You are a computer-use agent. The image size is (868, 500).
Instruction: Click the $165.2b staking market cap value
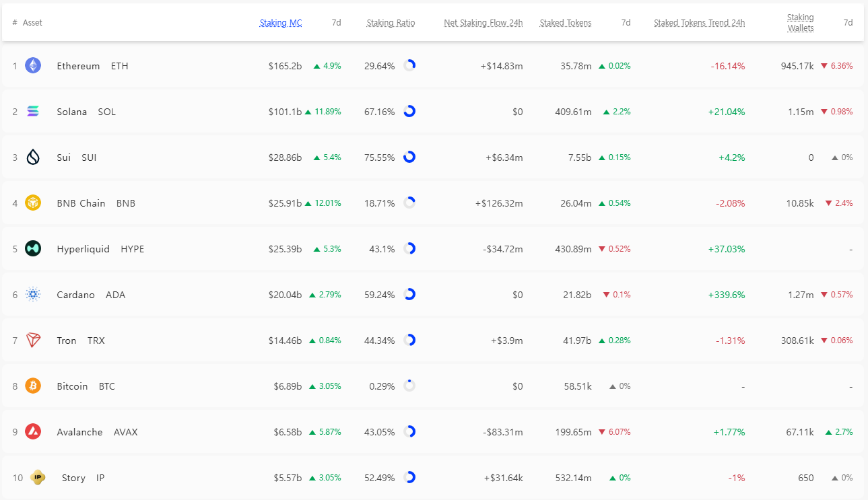[x=285, y=66]
